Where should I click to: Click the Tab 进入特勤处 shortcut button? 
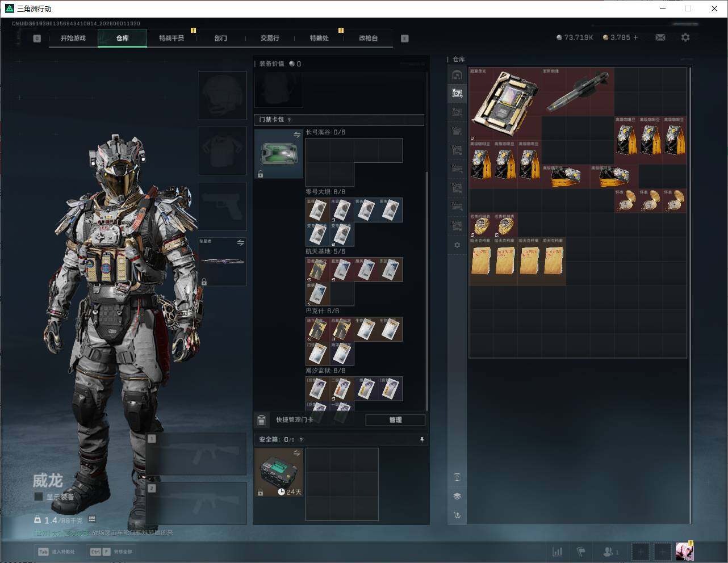(56, 552)
